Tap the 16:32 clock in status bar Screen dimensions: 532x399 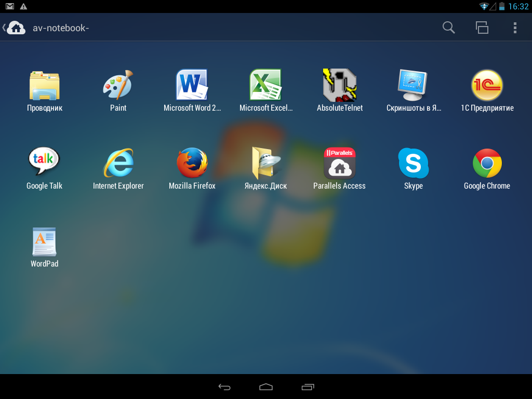[518, 6]
